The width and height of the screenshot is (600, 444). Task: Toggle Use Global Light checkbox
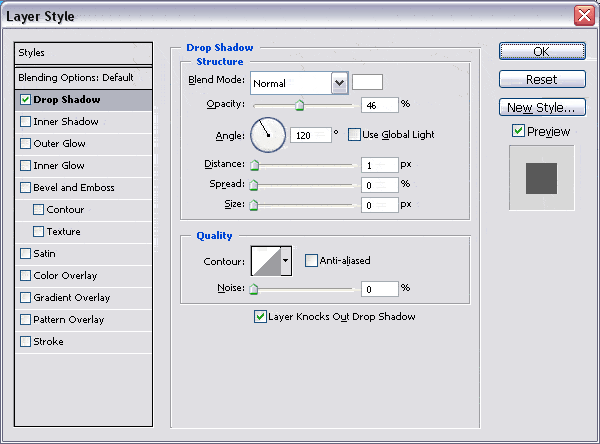[x=354, y=135]
